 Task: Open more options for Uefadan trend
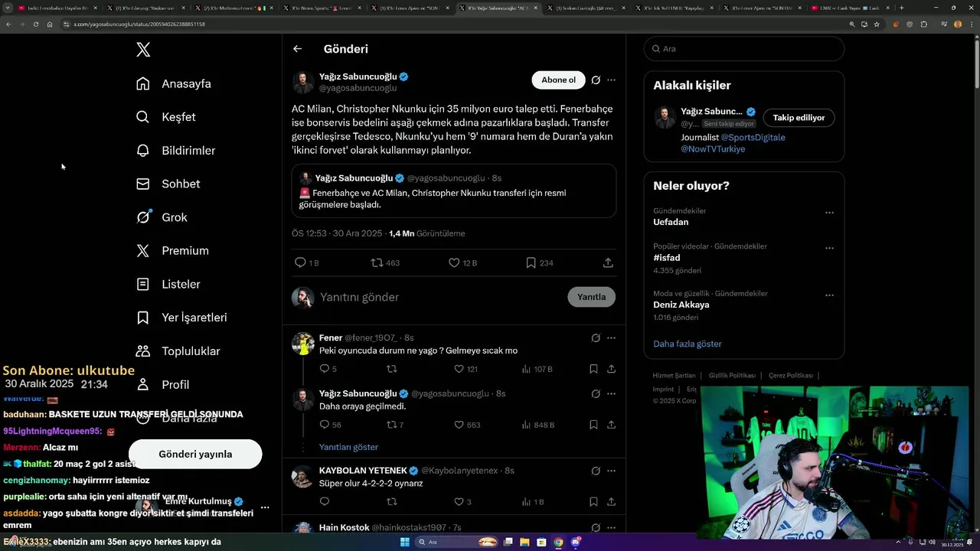point(829,213)
